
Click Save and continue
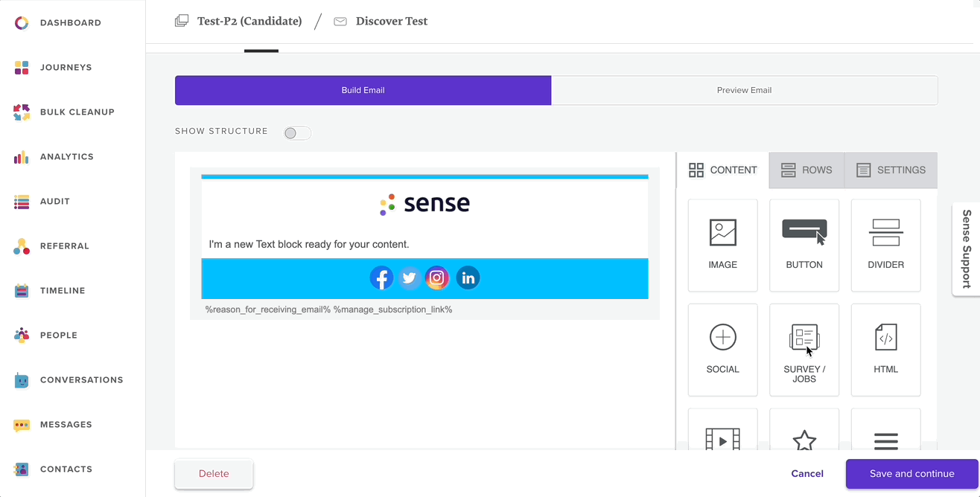pyautogui.click(x=912, y=474)
